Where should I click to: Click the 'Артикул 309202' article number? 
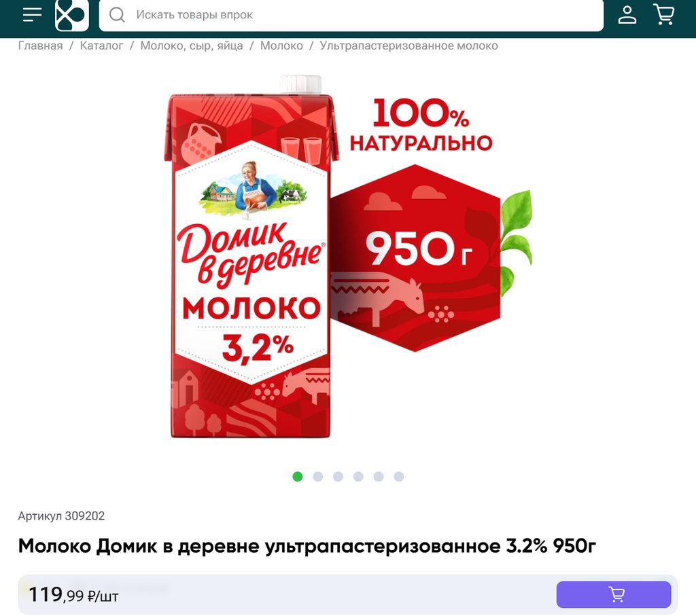tap(61, 515)
